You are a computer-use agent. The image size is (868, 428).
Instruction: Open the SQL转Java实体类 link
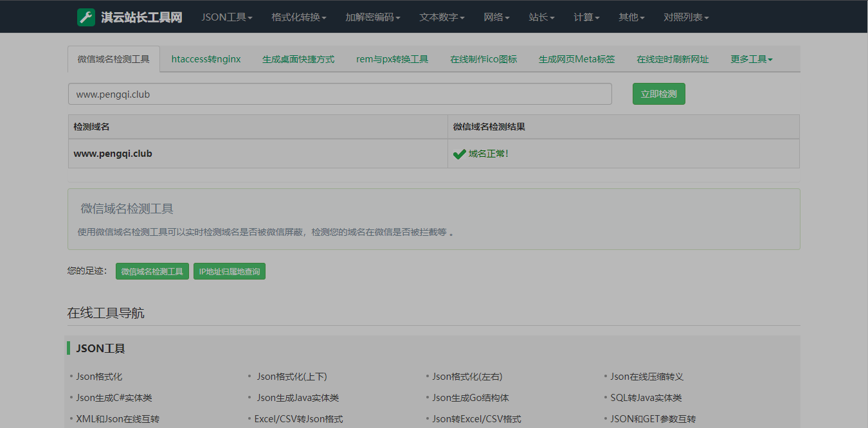pyautogui.click(x=646, y=398)
